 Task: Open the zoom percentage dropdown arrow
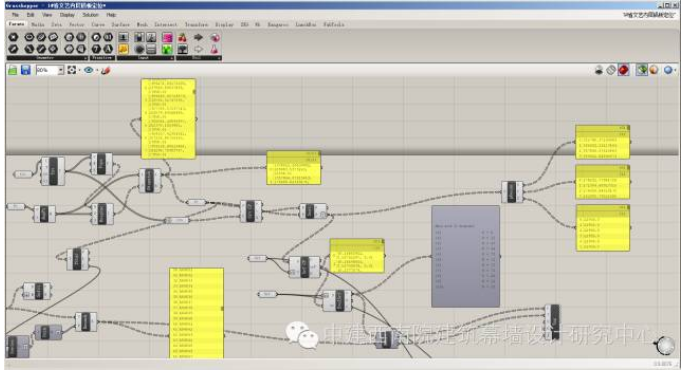pyautogui.click(x=61, y=70)
